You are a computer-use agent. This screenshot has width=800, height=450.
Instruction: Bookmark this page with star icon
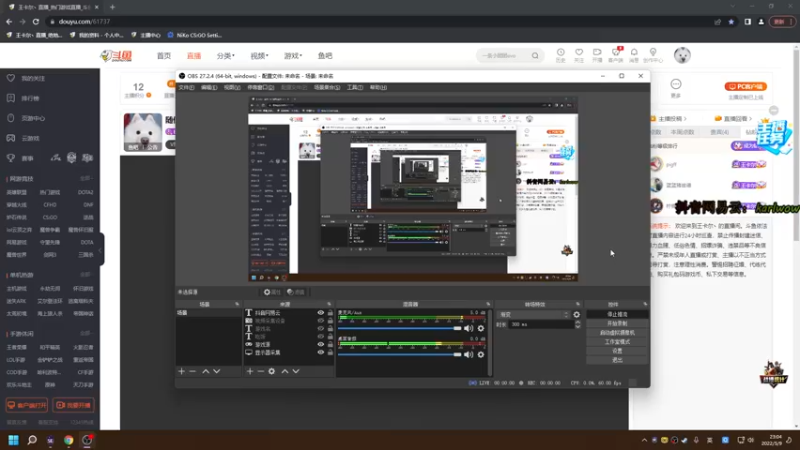pos(731,22)
